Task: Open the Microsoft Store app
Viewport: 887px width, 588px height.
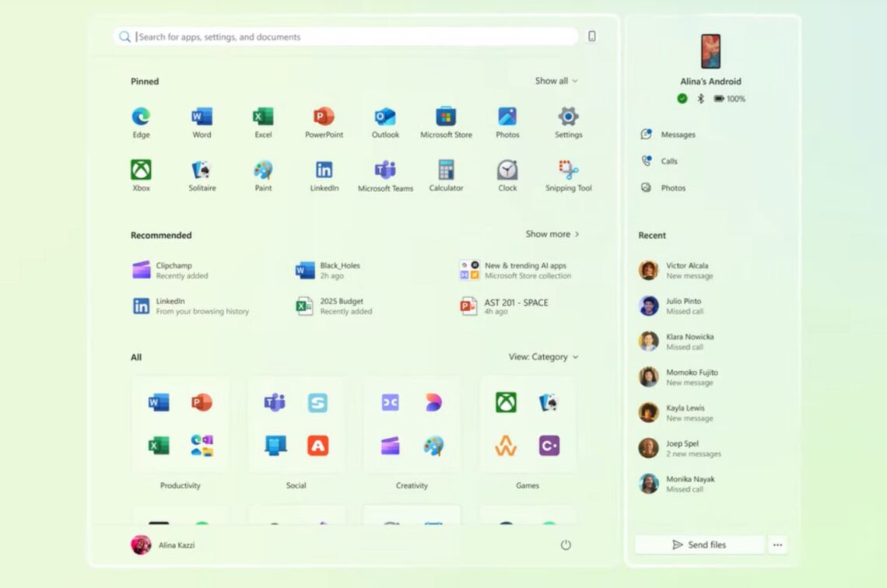Action: tap(445, 114)
